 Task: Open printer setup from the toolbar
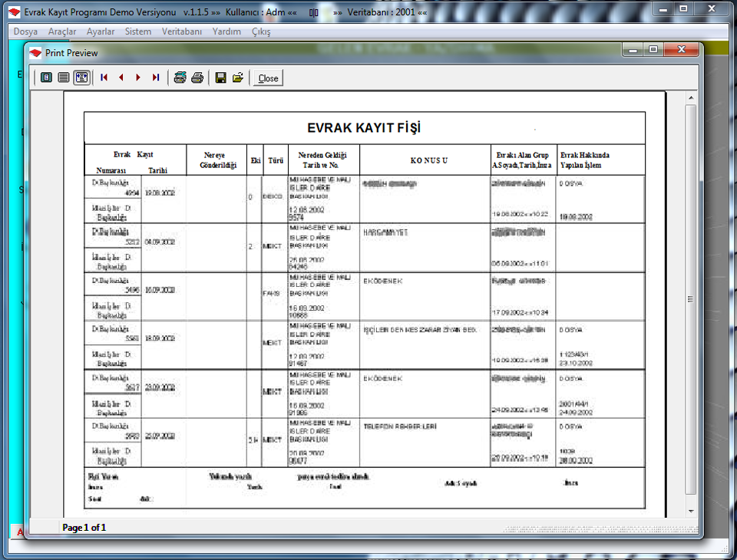tap(180, 77)
